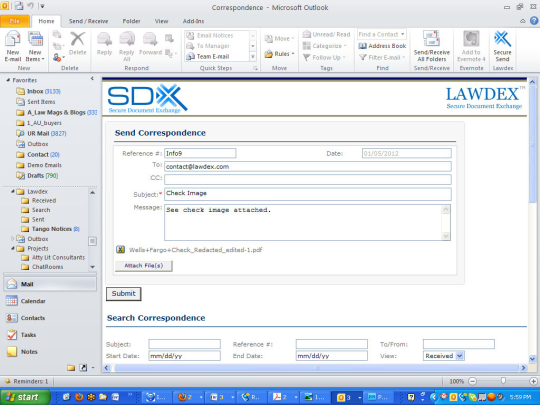Viewport: 540px width, 405px height.
Task: Click the Start Date search field
Action: click(x=185, y=356)
